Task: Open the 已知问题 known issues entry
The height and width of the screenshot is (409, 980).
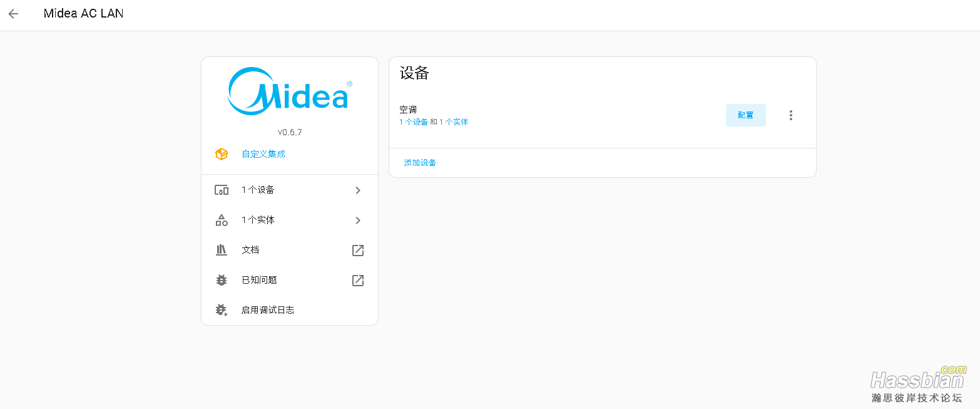Action: 290,280
